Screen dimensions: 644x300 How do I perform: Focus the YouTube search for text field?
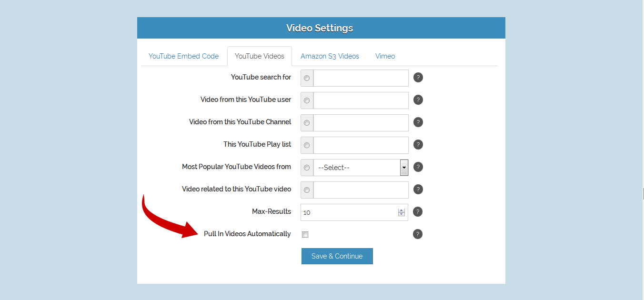click(x=361, y=78)
